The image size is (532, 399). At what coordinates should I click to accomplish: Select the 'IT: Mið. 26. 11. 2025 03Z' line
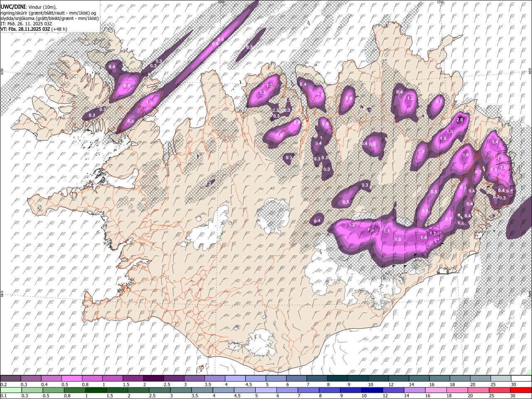pyautogui.click(x=26, y=24)
